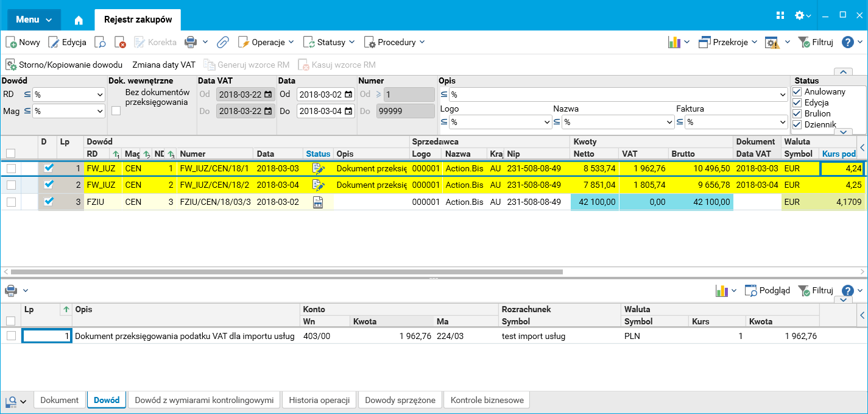Click the top toolbar printer icon
Screen dimensions: 868x414
coord(191,42)
